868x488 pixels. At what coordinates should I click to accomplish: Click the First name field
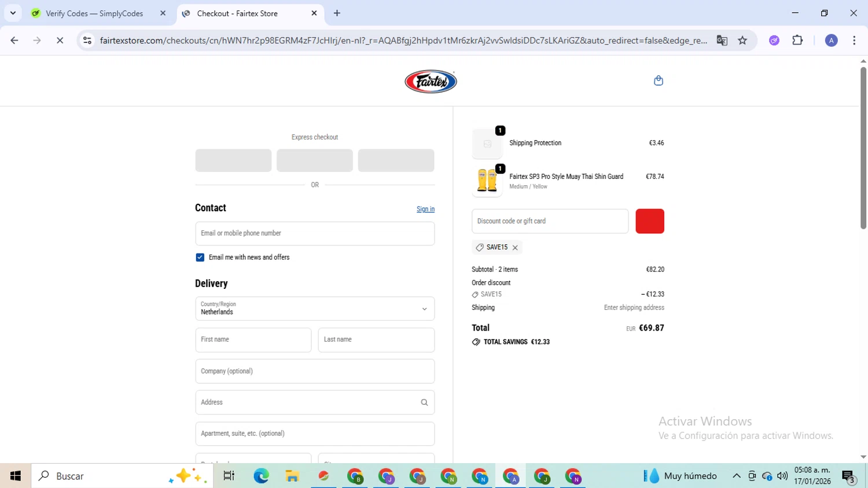click(x=253, y=340)
